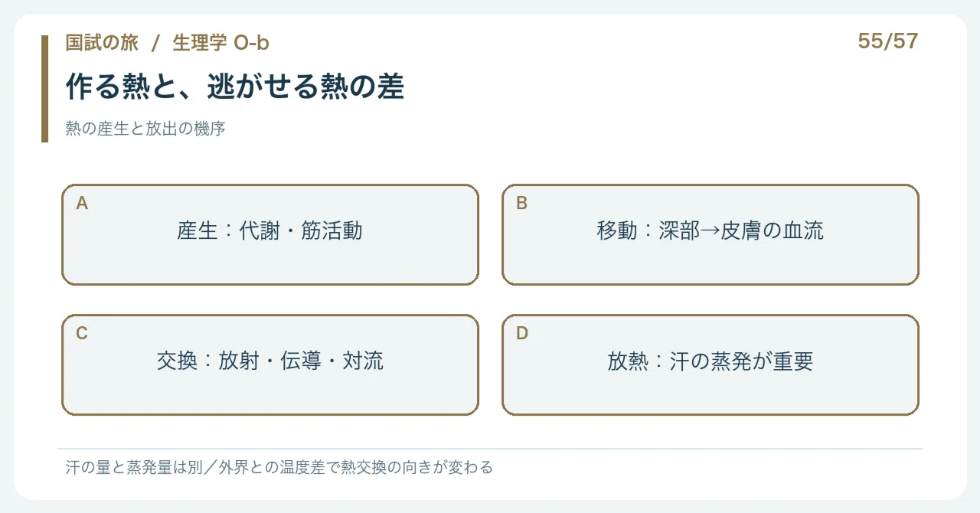Choose card C 交換：放射・伝導・対流
The image size is (980, 513).
tap(270, 364)
